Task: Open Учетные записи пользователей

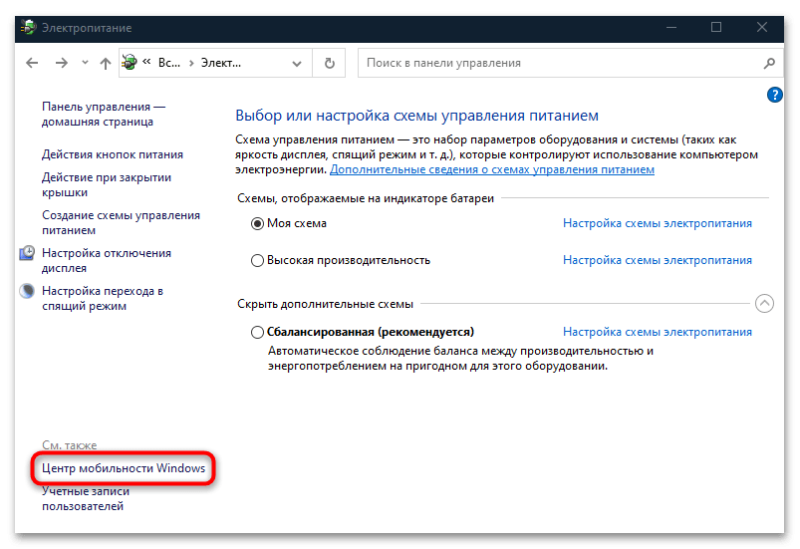Action: (x=86, y=498)
